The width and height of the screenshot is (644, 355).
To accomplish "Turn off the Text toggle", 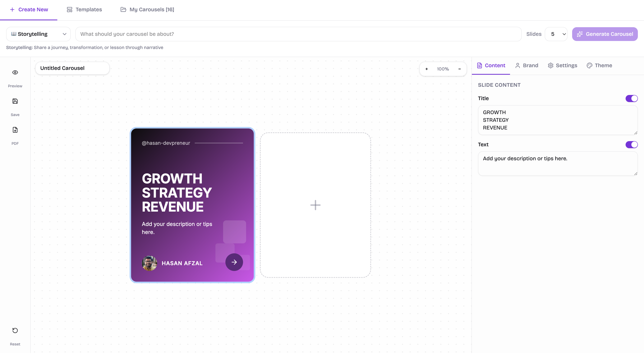I will coord(632,144).
